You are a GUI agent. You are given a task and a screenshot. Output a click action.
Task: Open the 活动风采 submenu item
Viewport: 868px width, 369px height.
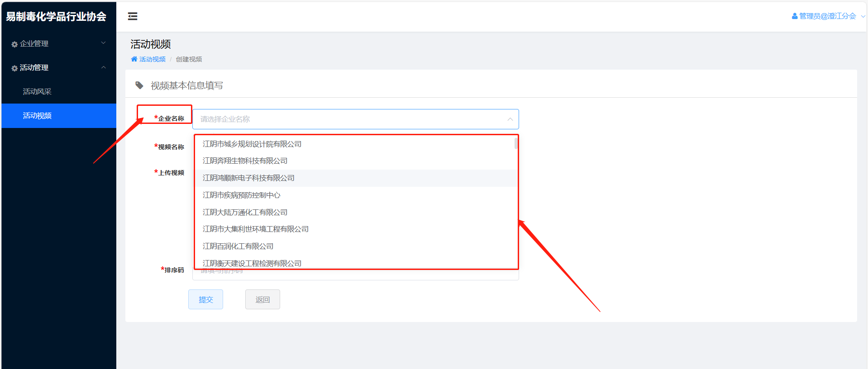click(x=59, y=92)
